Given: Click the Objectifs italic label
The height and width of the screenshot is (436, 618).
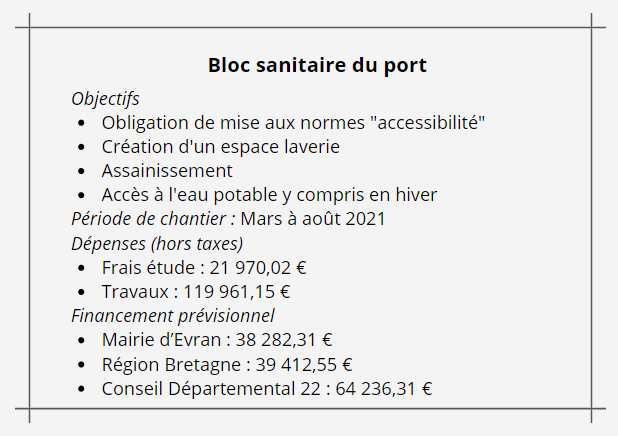Looking at the screenshot, I should tap(105, 99).
